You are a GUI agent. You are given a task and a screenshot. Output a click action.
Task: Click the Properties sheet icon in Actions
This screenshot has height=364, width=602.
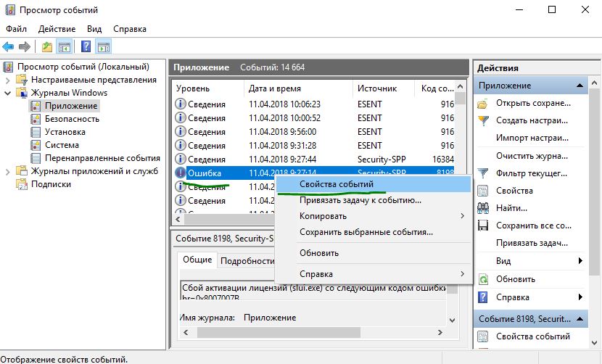point(482,191)
